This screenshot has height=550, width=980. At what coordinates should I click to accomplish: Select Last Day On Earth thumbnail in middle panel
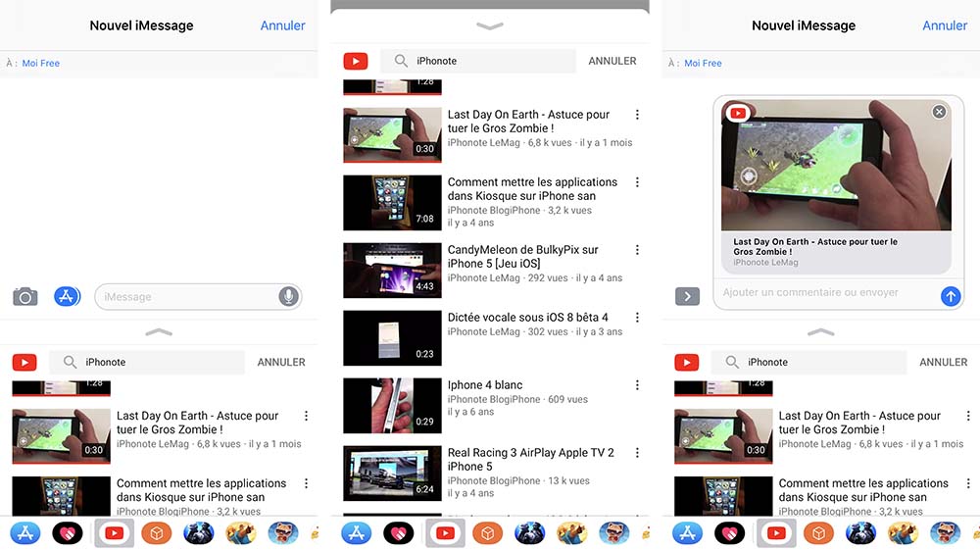(x=393, y=135)
